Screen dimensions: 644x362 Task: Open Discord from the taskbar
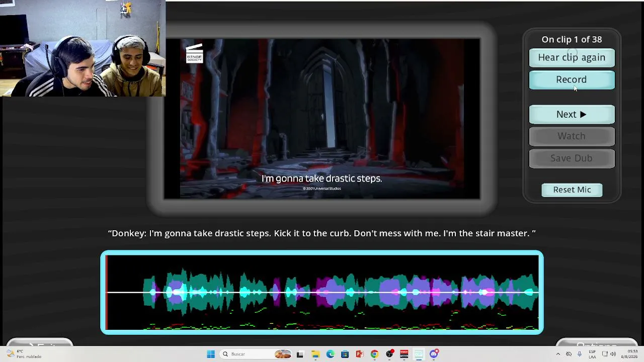(434, 354)
